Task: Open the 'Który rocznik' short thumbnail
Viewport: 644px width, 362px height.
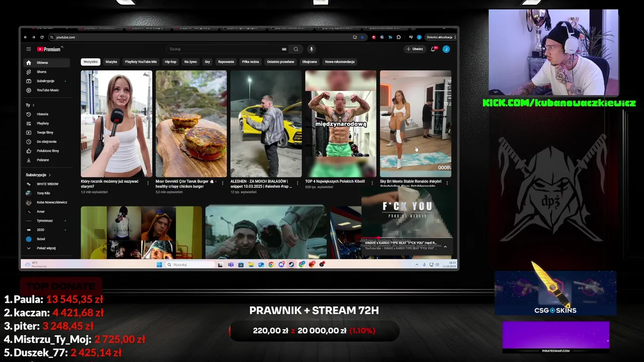Action: (x=116, y=124)
